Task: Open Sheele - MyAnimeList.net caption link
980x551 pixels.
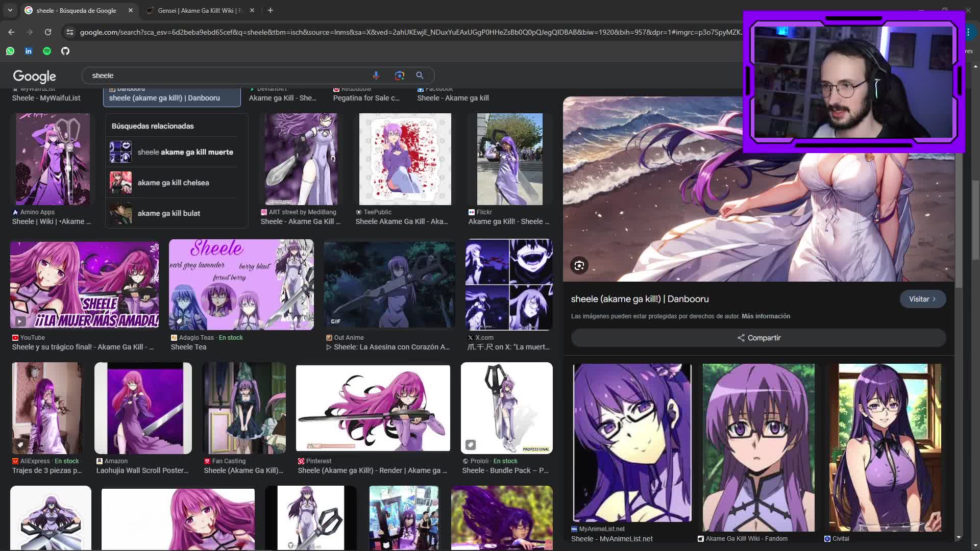Action: coord(611,539)
